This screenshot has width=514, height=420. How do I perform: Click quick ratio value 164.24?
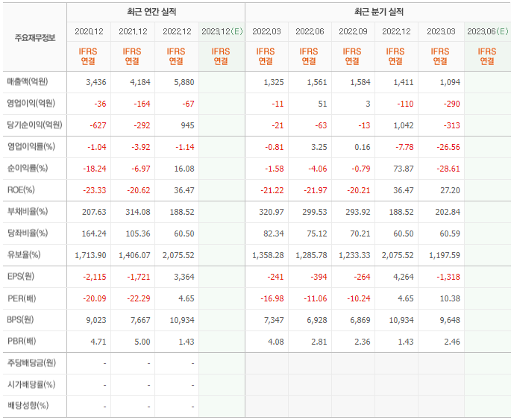(x=94, y=233)
